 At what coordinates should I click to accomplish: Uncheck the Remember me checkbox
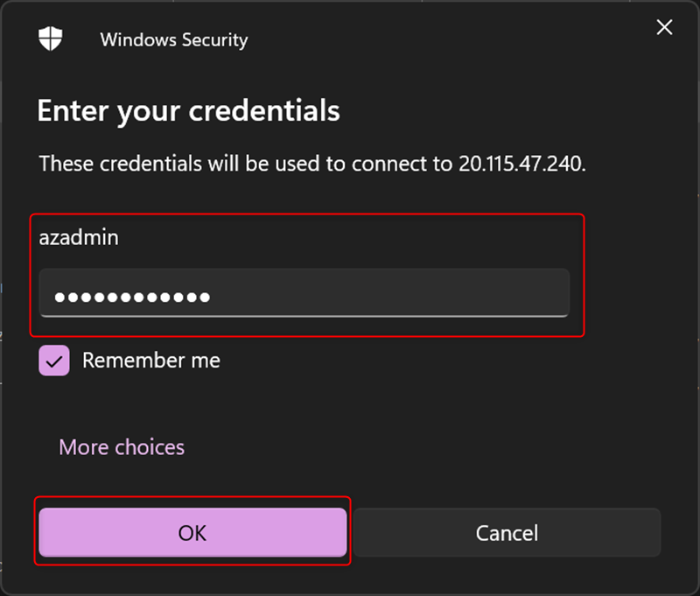coord(53,361)
